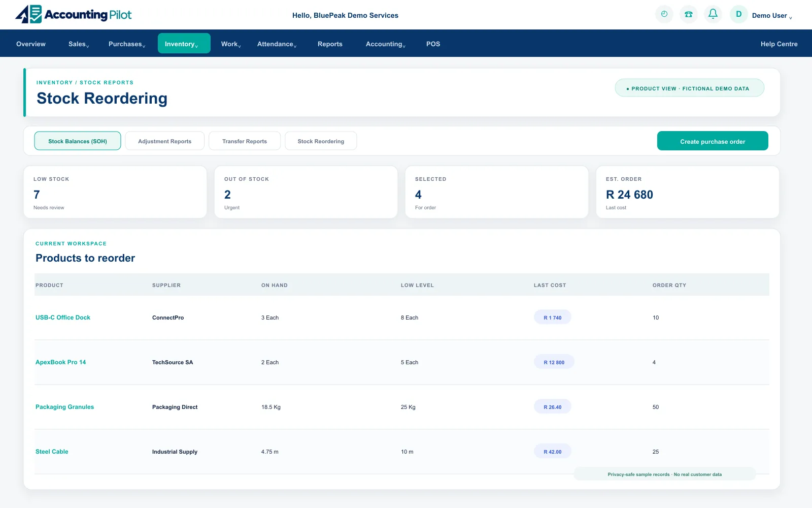
Task: Click the R 1 740 last cost pill
Action: [553, 317]
